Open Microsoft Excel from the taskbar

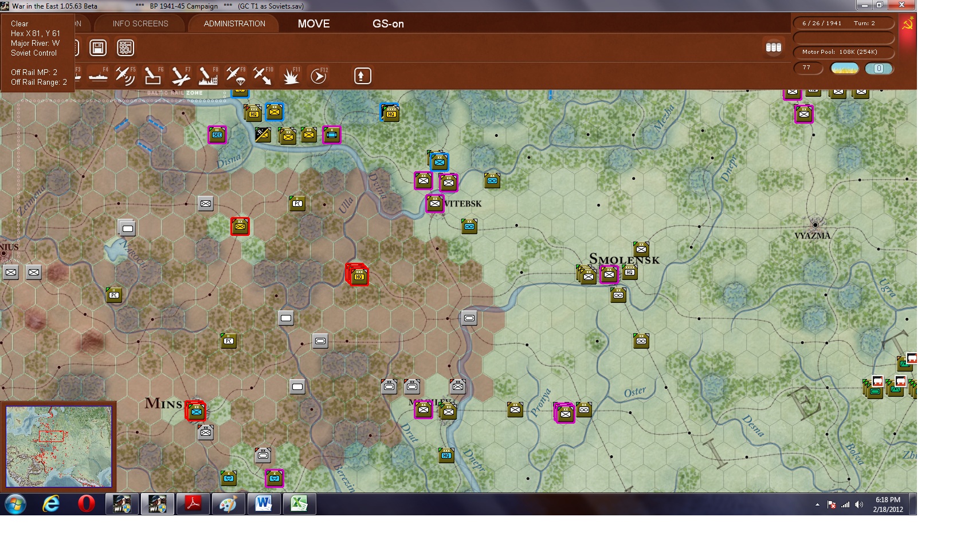(299, 504)
